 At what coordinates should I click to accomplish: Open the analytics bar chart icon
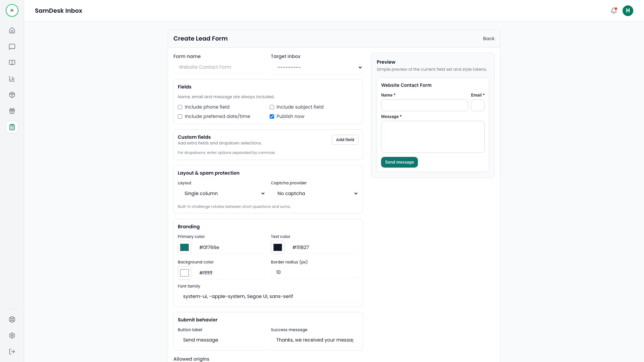click(x=12, y=79)
